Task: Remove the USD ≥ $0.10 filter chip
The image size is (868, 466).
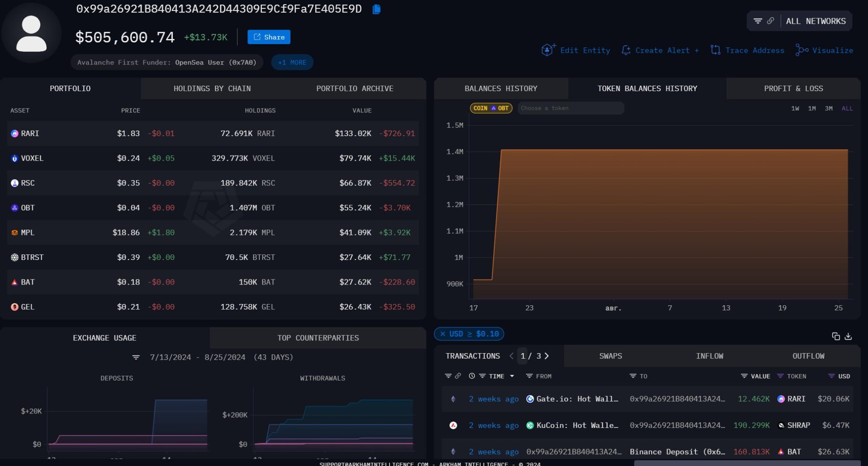Action: tap(442, 334)
